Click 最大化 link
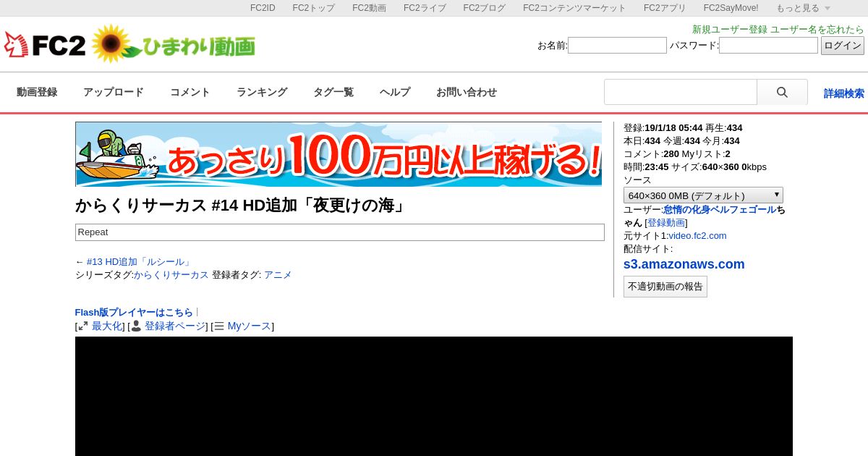The image size is (868, 456). pyautogui.click(x=107, y=326)
